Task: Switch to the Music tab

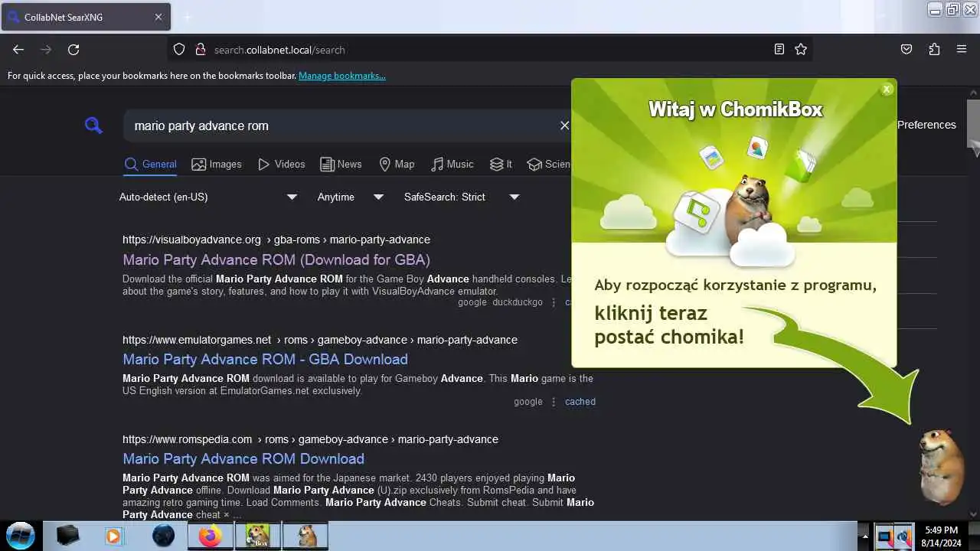Action: [x=452, y=164]
